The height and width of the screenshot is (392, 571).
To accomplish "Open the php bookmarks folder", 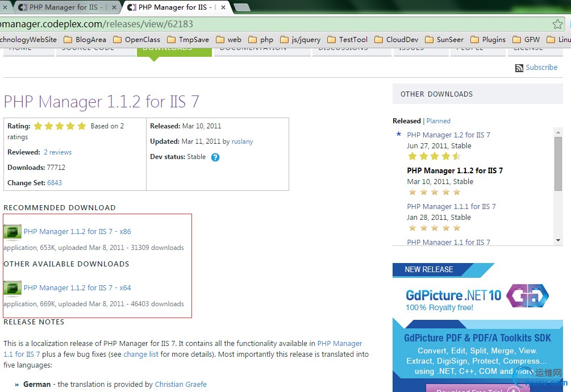I will [261, 39].
